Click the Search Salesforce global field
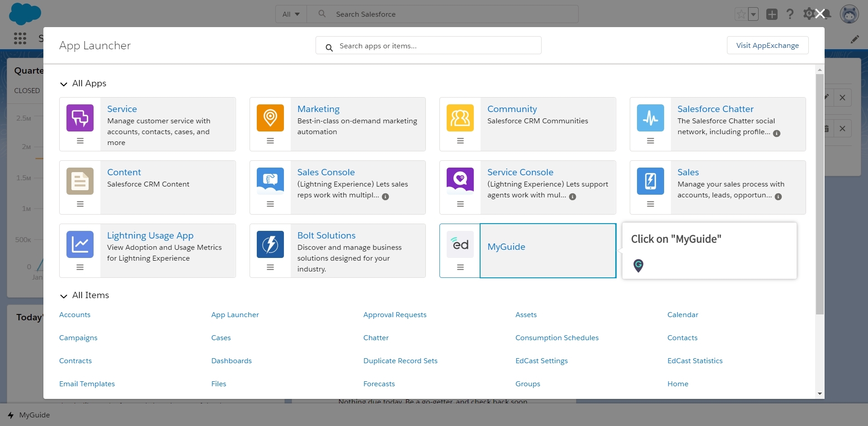 [442, 14]
